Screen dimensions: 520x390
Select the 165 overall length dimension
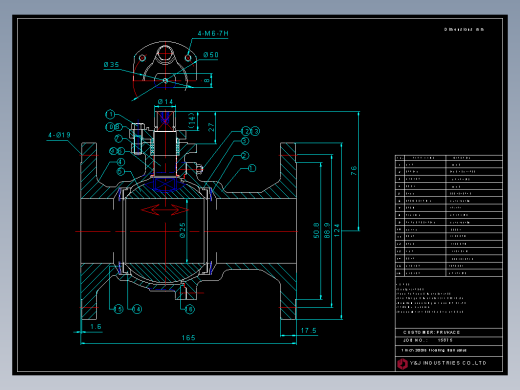tap(188, 338)
